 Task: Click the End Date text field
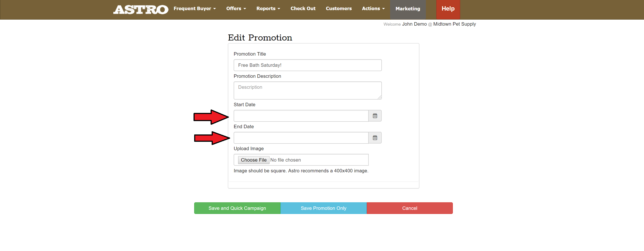[x=301, y=138]
